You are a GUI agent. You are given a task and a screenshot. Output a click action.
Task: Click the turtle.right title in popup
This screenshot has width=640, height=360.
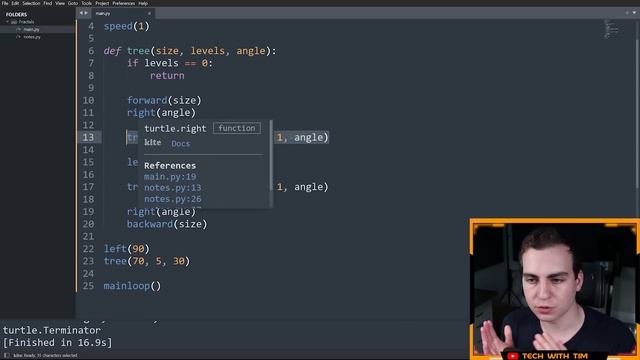(175, 129)
